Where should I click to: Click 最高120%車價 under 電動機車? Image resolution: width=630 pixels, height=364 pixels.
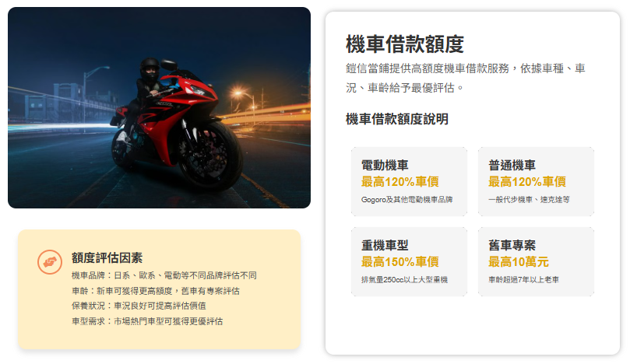click(400, 182)
